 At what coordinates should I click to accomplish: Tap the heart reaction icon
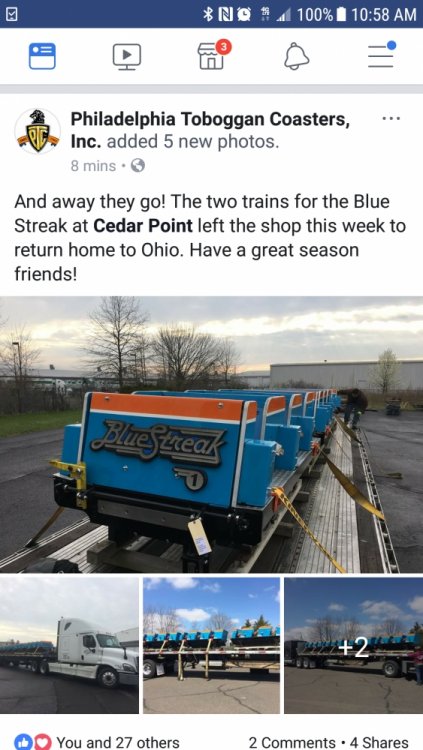click(43, 742)
